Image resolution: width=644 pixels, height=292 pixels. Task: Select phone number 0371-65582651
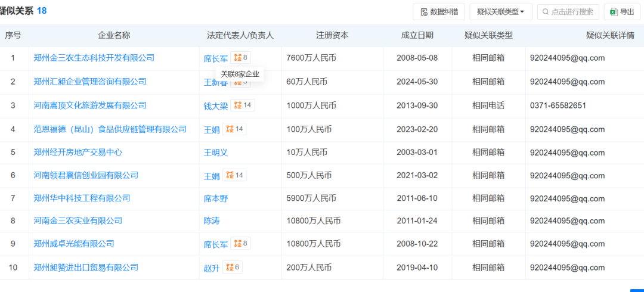(x=558, y=105)
